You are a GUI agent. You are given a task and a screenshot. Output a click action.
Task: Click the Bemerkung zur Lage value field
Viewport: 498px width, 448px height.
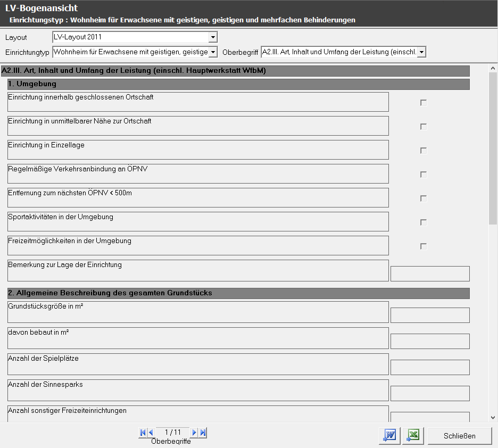point(430,273)
